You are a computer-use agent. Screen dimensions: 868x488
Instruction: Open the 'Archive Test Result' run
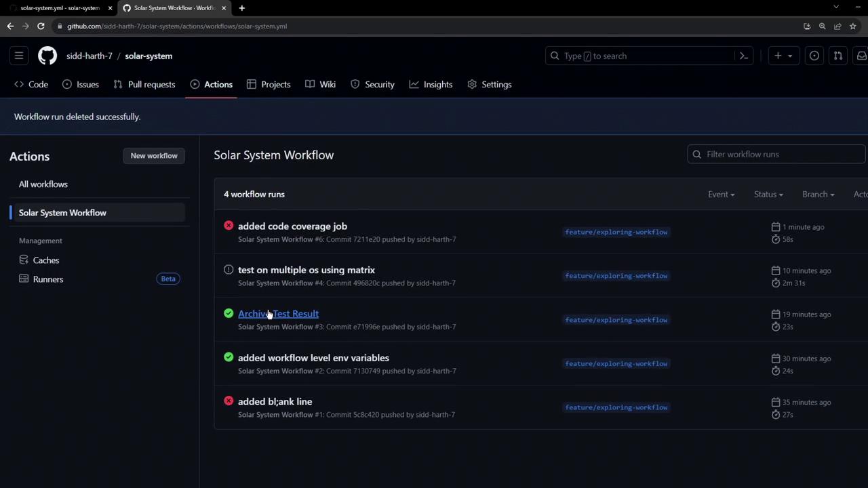tap(278, 314)
